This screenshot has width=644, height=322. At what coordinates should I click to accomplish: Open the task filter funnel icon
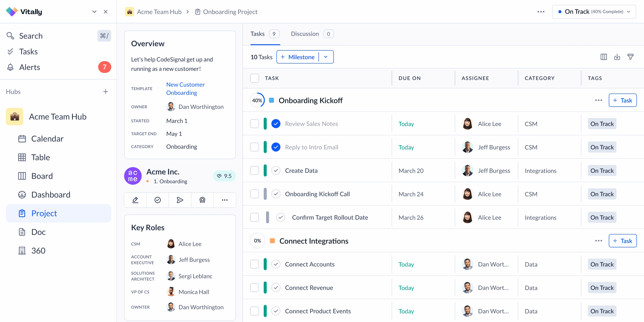pyautogui.click(x=631, y=57)
